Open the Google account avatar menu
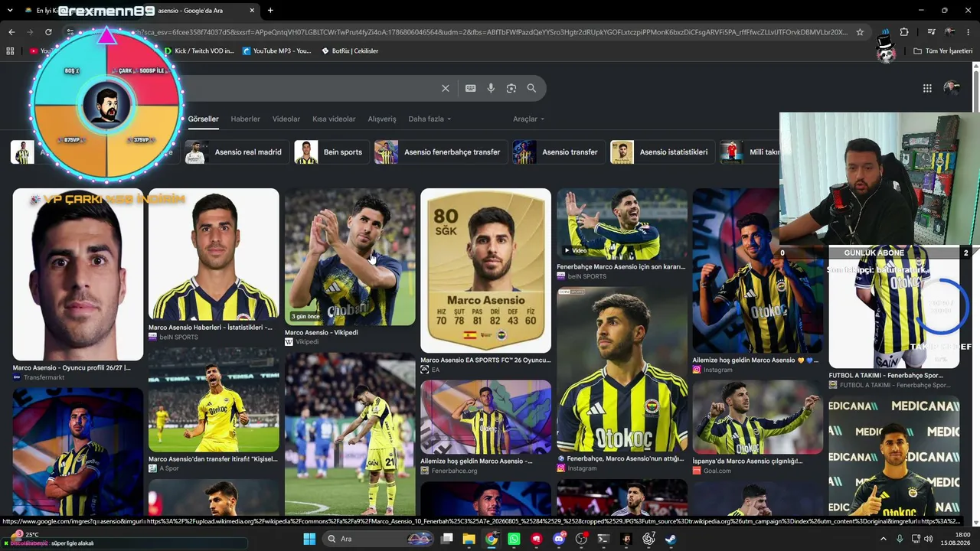Image resolution: width=980 pixels, height=551 pixels. point(952,88)
